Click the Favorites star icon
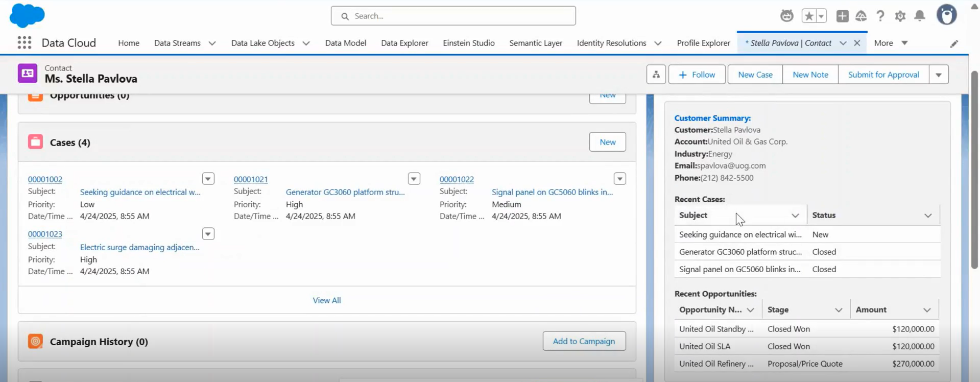The height and width of the screenshot is (382, 980). [809, 16]
